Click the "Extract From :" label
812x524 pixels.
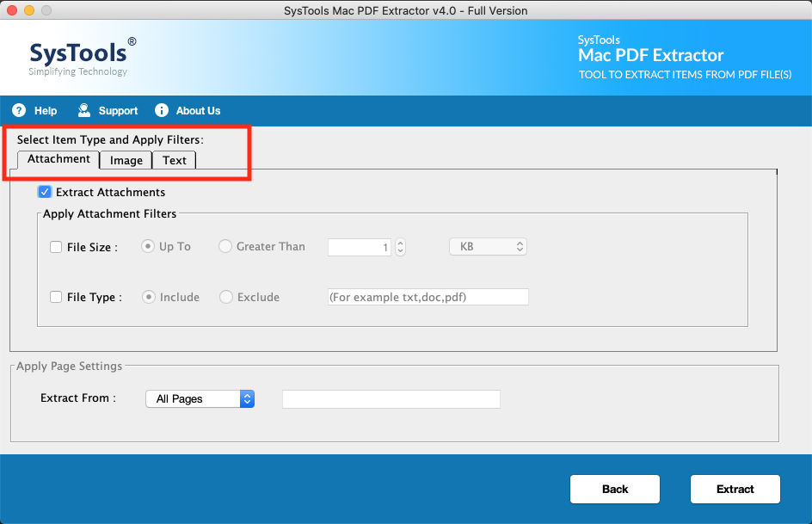coord(78,398)
